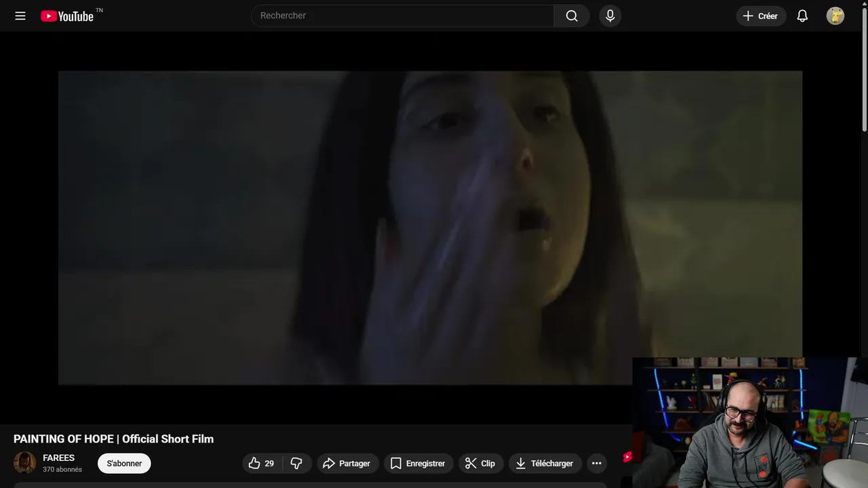The image size is (868, 488).
Task: Start voice search with microphone
Action: point(610,16)
